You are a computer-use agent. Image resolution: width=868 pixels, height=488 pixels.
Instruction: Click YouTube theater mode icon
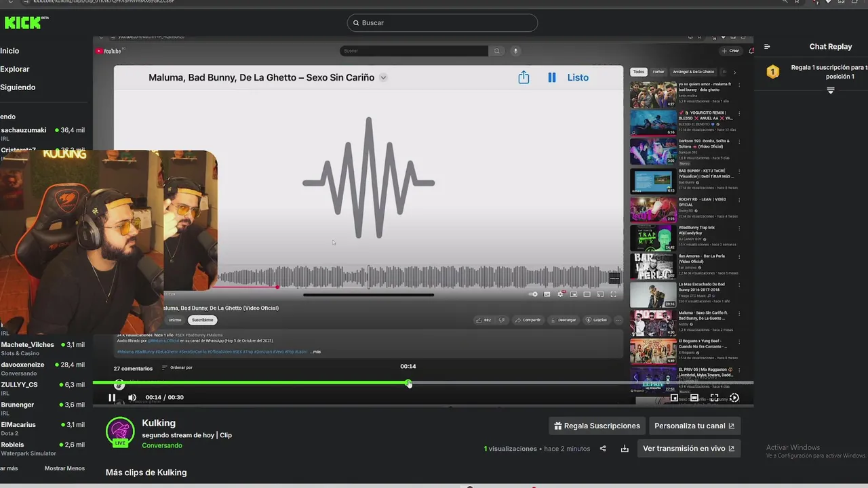[x=587, y=294]
